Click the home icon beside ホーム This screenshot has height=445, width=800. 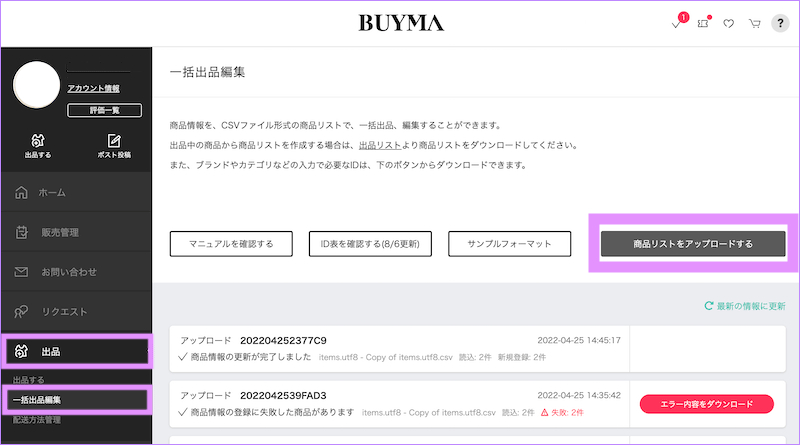coord(21,192)
